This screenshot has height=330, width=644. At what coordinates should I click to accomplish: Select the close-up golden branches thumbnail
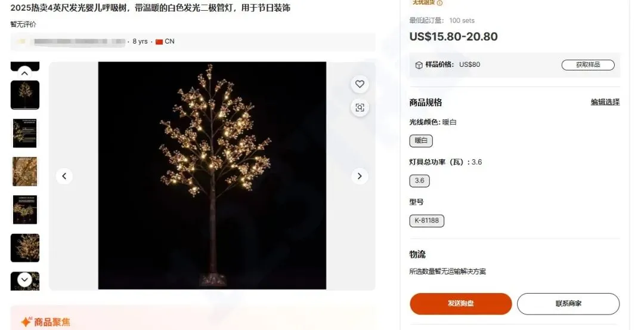[x=25, y=171]
